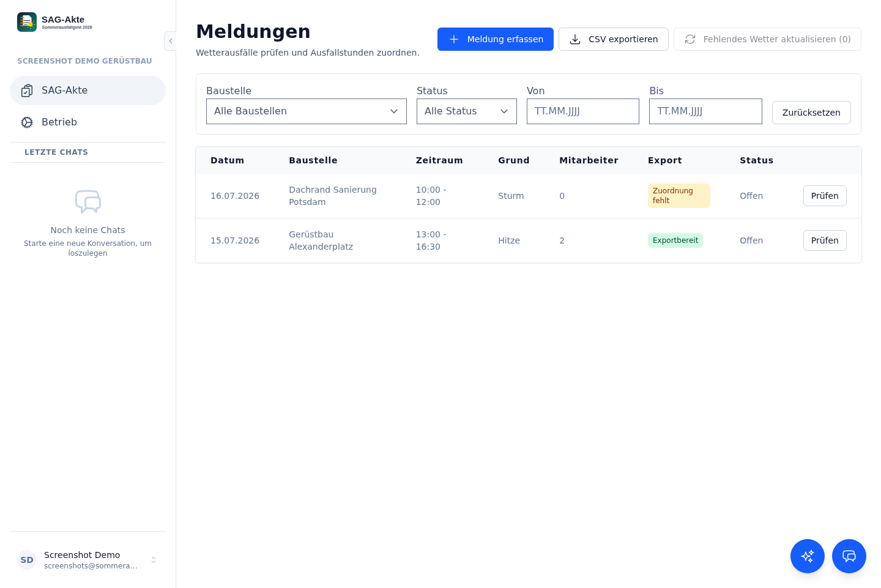Collapse the sidebar with the chevron handle
Viewport: 881px width, 588px height.
click(x=171, y=41)
